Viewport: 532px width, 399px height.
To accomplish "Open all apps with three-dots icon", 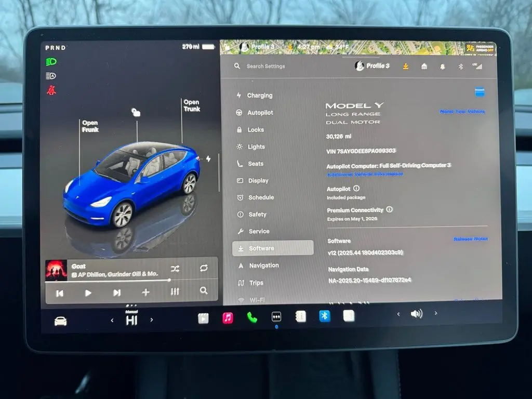I will point(276,317).
